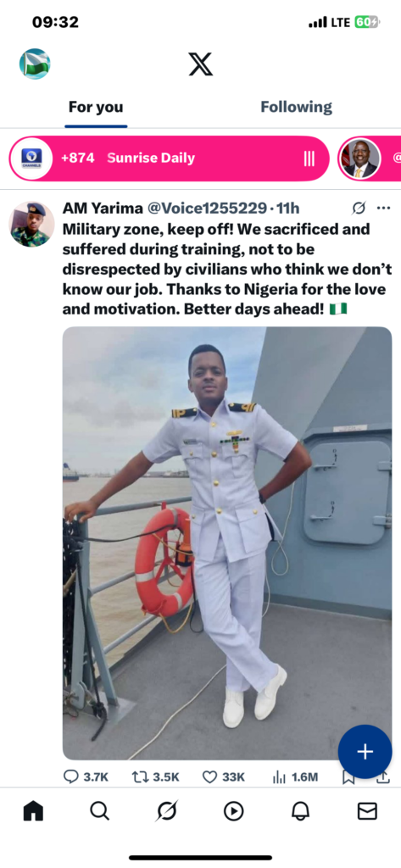401x868 pixels.
Task: Join the Sunrise Daily live space
Action: click(x=170, y=159)
